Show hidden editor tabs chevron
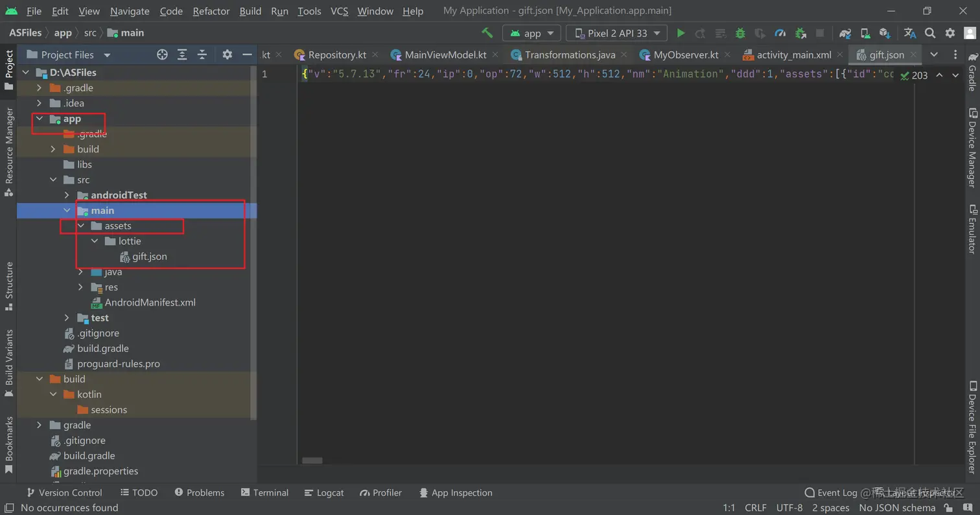980x515 pixels. [934, 54]
